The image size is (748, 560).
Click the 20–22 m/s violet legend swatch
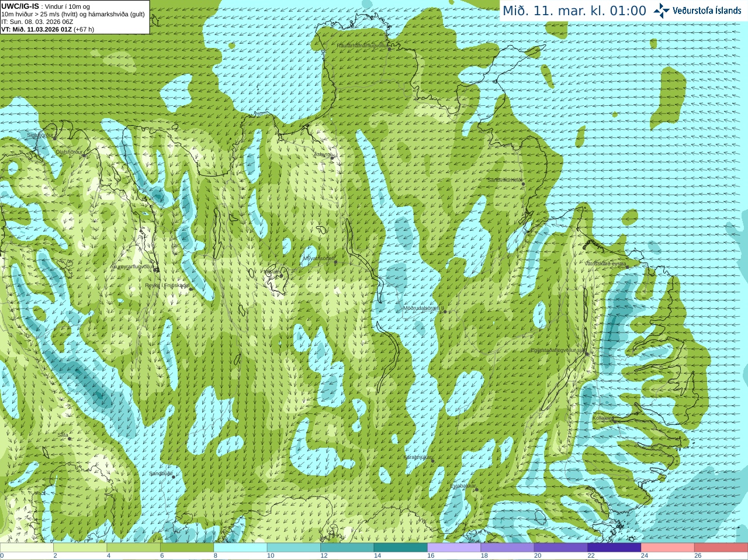pyautogui.click(x=561, y=548)
